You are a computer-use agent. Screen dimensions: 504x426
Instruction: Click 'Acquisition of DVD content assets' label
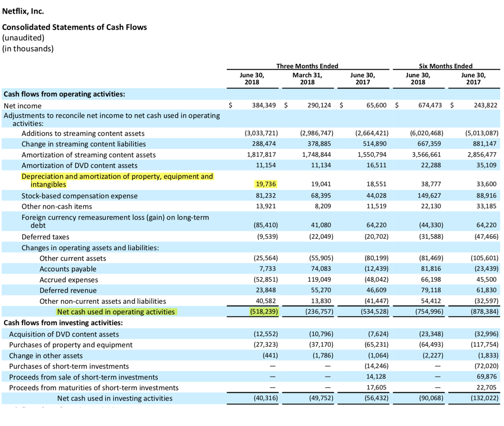tap(64, 334)
